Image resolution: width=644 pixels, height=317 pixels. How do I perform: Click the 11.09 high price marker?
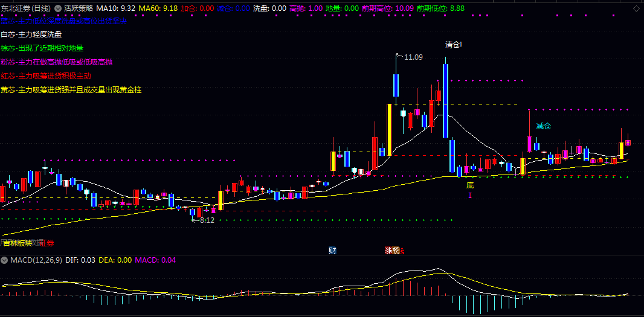pos(413,57)
